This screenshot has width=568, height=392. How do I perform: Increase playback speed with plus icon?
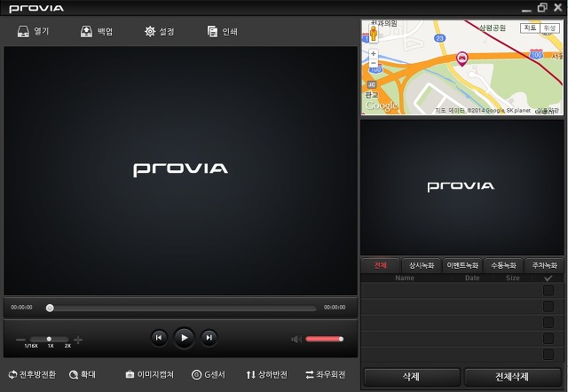coord(78,340)
